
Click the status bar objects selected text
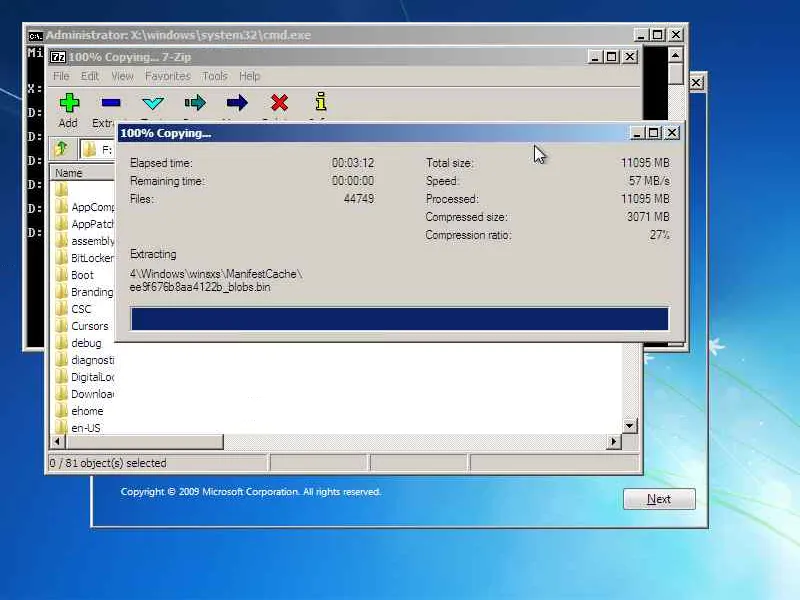pos(108,463)
